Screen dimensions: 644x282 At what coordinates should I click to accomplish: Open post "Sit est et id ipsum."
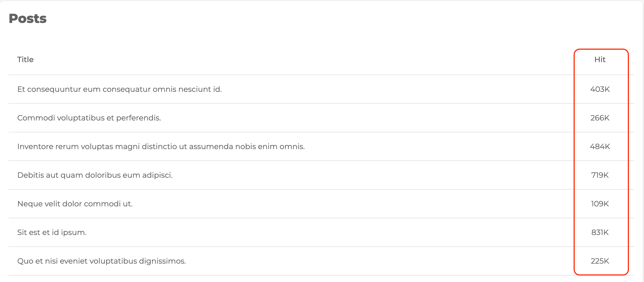click(x=52, y=232)
